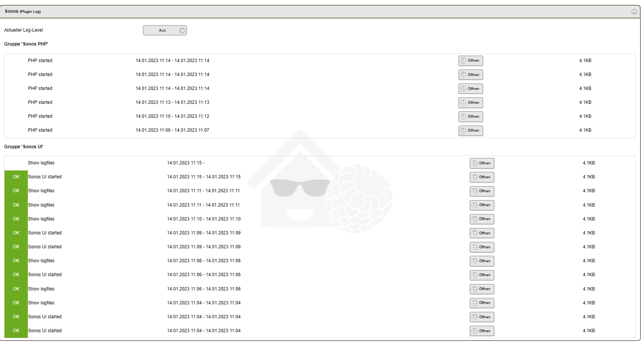The height and width of the screenshot is (354, 644).
Task: Click 4.1KB size of Show logfiles 11:08
Action: click(589, 261)
